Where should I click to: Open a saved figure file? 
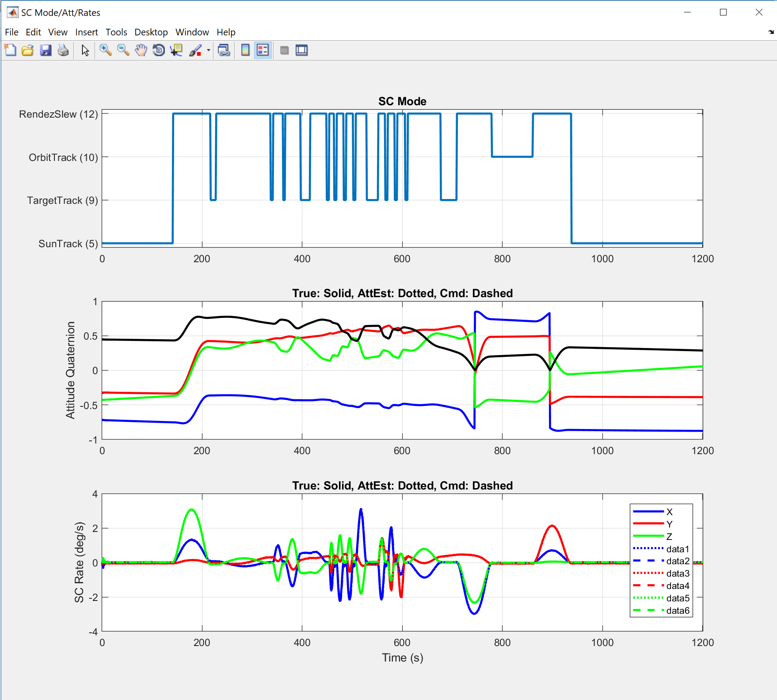click(27, 50)
